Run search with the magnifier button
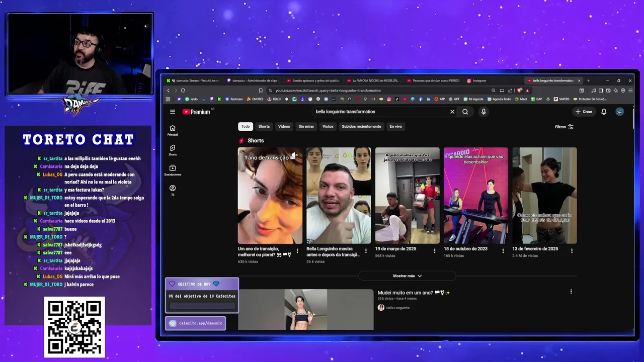 (x=465, y=112)
